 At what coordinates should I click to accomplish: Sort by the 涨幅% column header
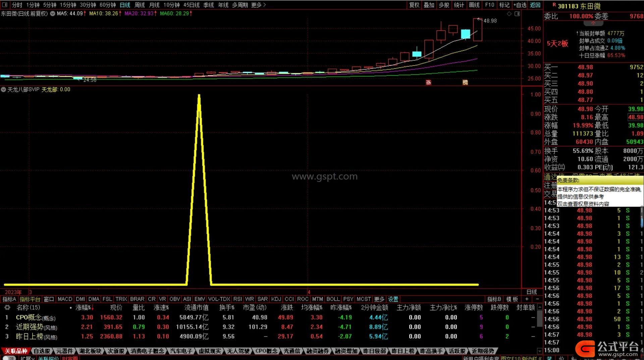click(84, 307)
